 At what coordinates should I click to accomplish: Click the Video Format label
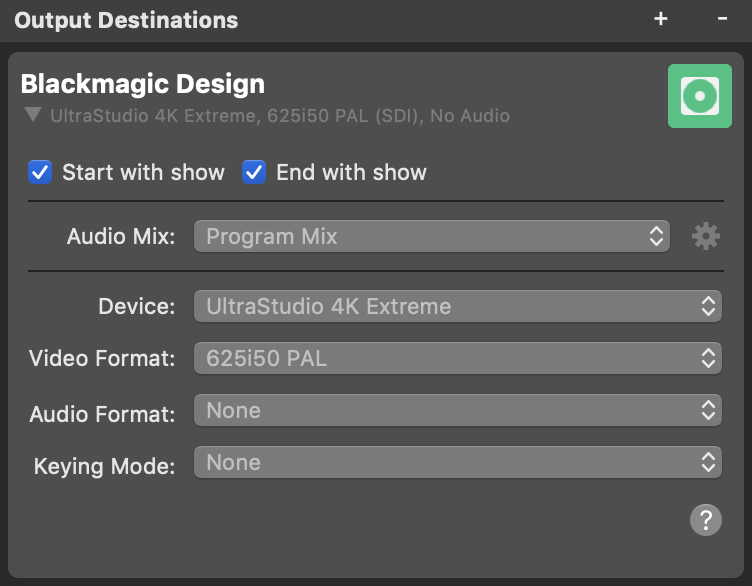click(102, 358)
